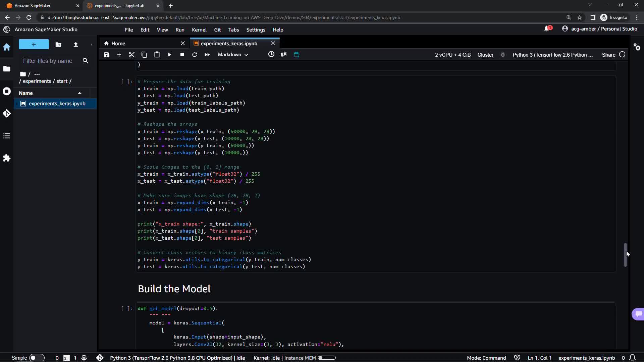Switch to the Home tab
Image resolution: width=644 pixels, height=362 pixels.
coord(118,44)
